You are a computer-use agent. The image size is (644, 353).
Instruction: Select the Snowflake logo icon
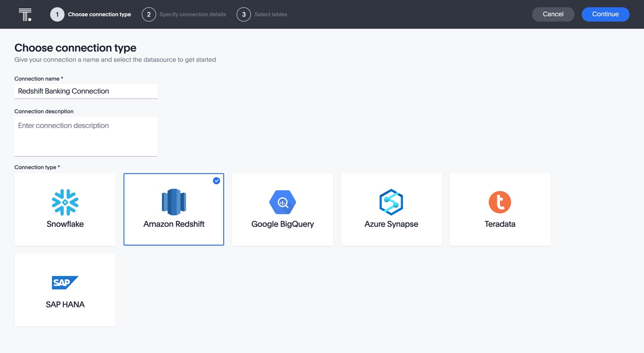point(65,202)
